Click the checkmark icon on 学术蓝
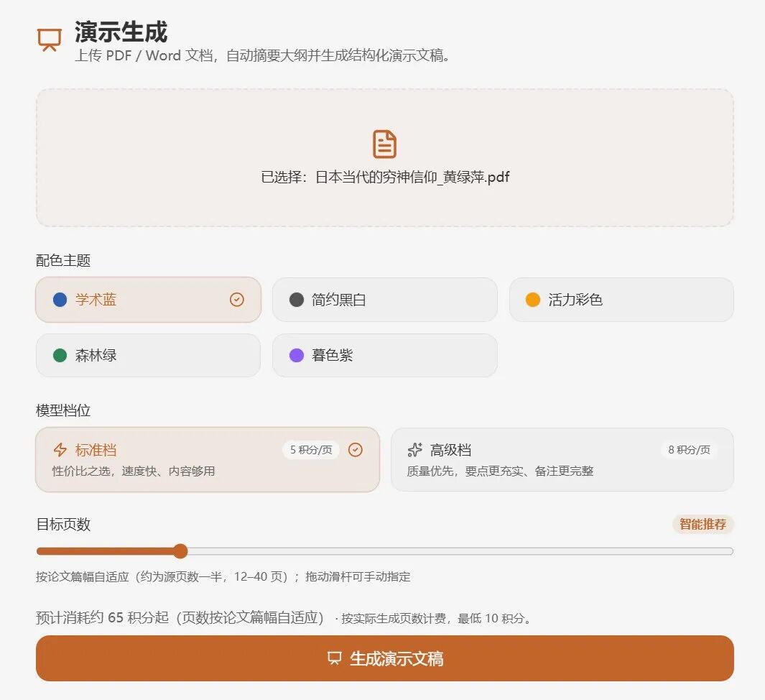765x700 pixels. 236,299
